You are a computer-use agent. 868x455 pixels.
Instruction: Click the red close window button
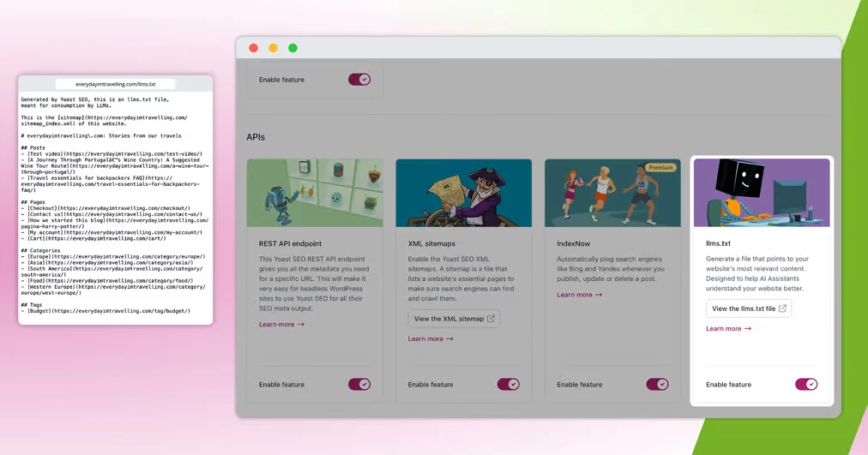click(254, 48)
